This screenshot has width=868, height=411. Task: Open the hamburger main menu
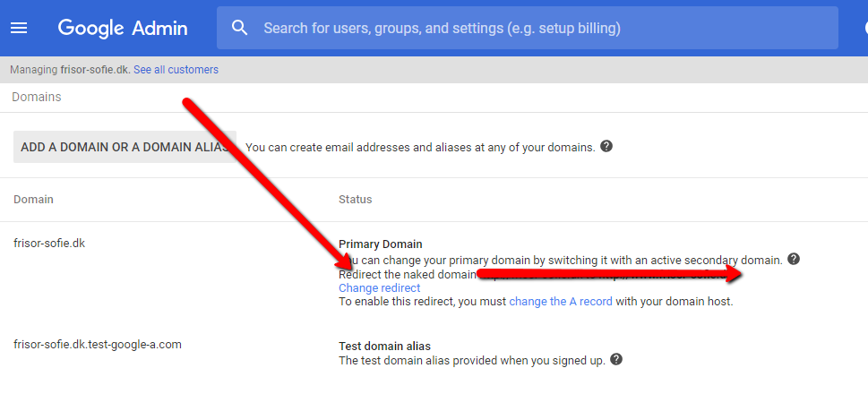[x=19, y=28]
